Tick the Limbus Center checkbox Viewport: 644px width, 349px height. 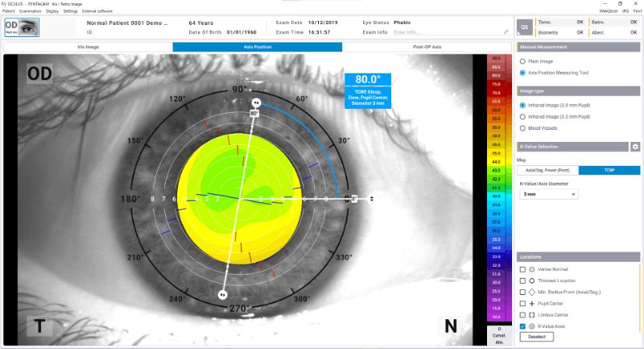522,315
